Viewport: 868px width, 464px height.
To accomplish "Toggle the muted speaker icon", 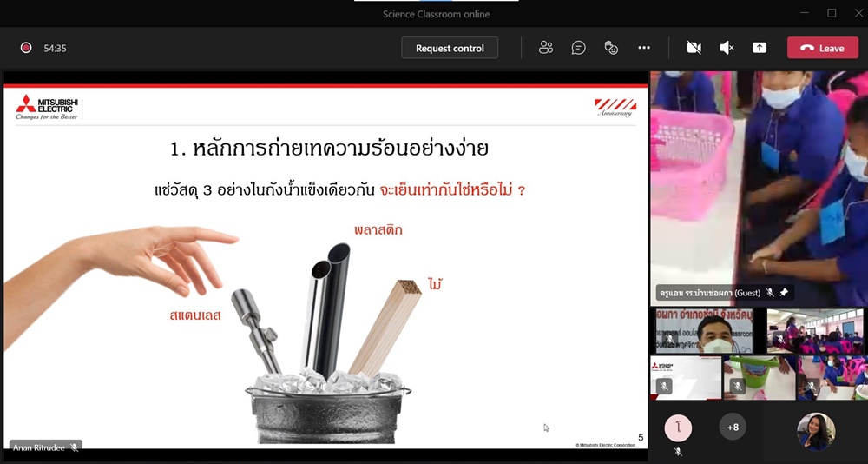I will (727, 48).
